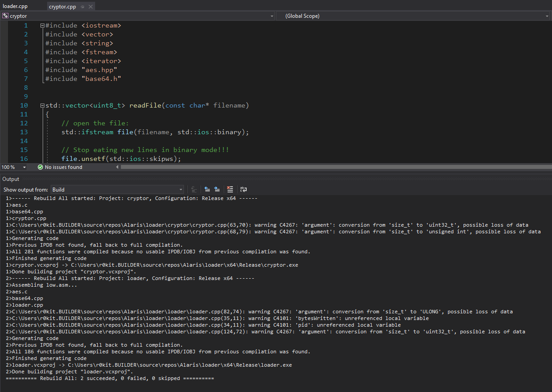Click the cryptor project icon in navigation bar

click(x=5, y=16)
